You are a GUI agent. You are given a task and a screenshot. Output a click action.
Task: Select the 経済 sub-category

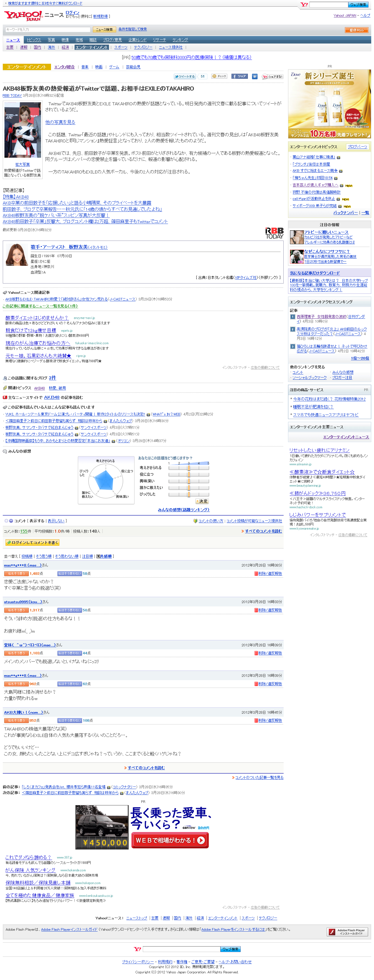pyautogui.click(x=65, y=48)
